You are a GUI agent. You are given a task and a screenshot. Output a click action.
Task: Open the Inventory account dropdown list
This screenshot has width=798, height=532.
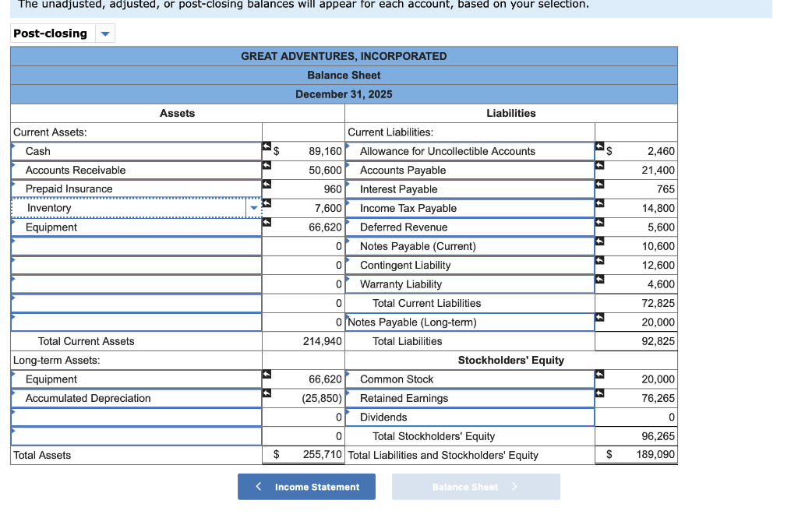click(254, 208)
